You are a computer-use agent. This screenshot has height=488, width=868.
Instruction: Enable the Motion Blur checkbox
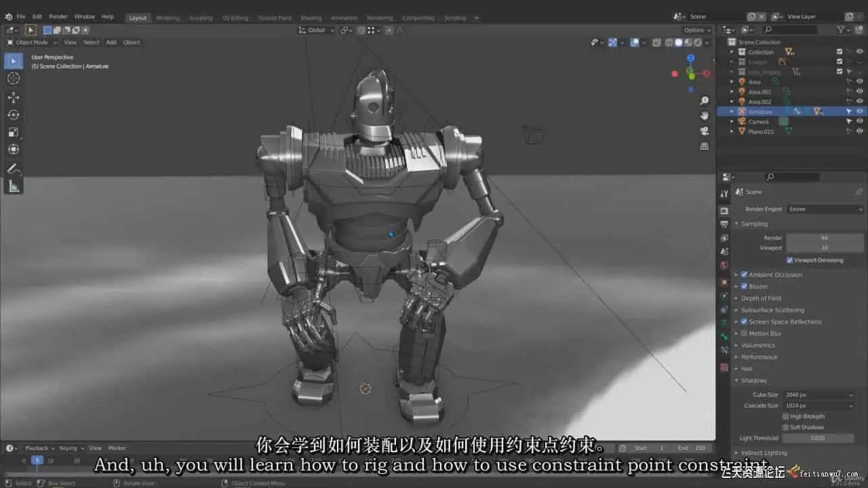pos(744,333)
